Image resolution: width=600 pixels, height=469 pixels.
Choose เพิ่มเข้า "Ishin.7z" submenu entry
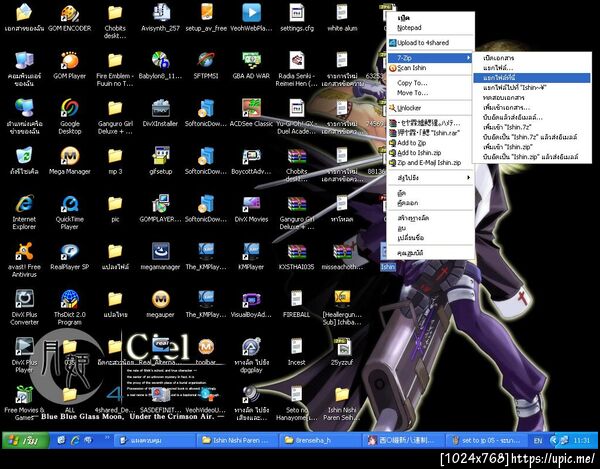[x=532, y=127]
